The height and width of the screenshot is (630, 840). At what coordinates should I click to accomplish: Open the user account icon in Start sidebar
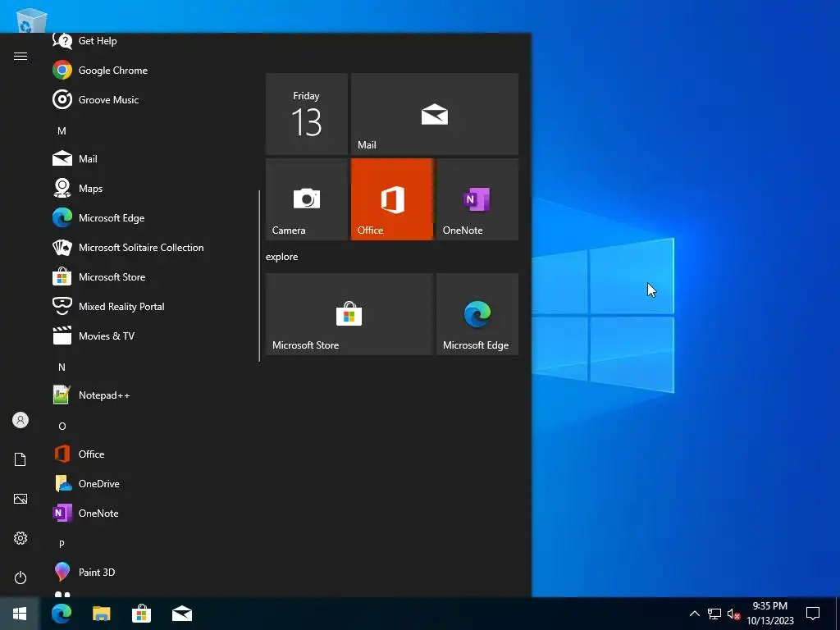(21, 420)
